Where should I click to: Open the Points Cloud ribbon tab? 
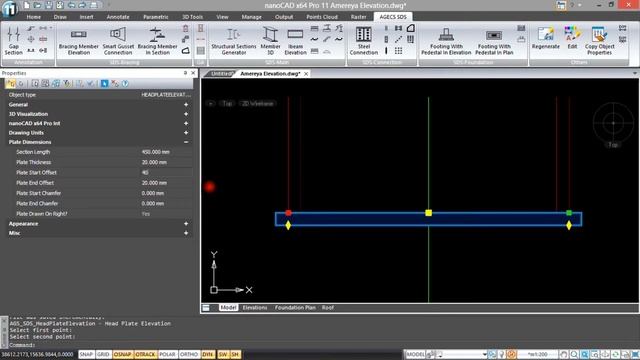point(322,17)
